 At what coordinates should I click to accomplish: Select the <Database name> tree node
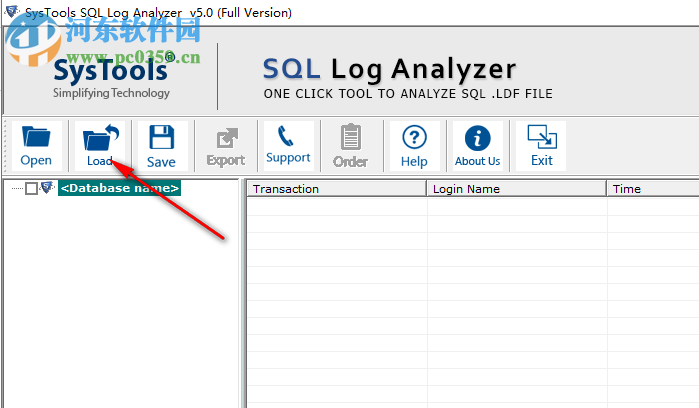click(119, 188)
